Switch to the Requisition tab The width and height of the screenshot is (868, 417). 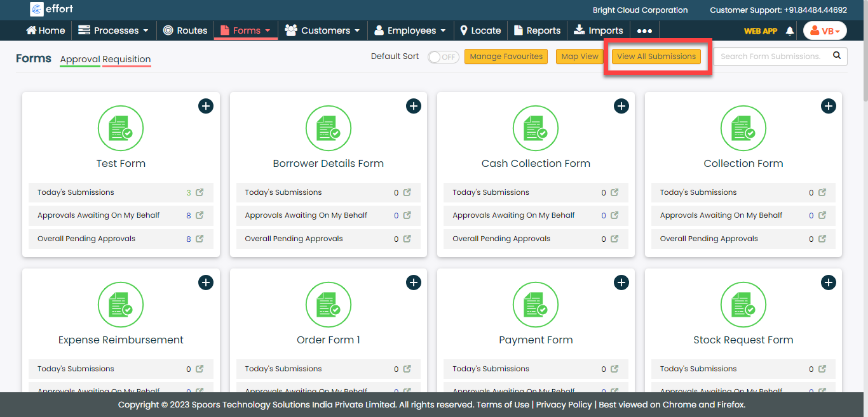(x=126, y=59)
